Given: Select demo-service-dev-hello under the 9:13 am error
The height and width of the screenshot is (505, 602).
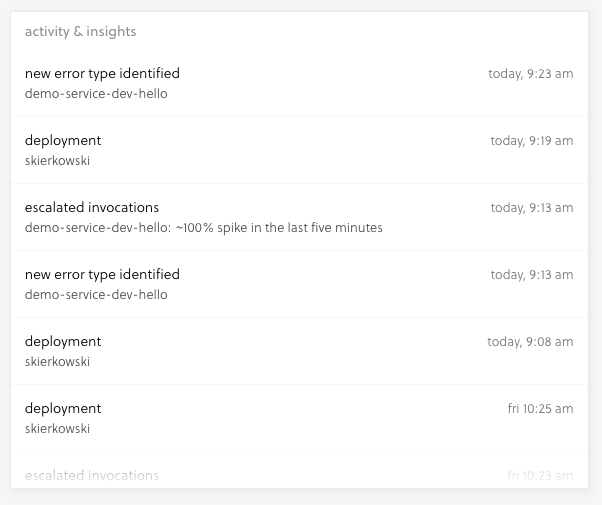Looking at the screenshot, I should click(x=96, y=295).
